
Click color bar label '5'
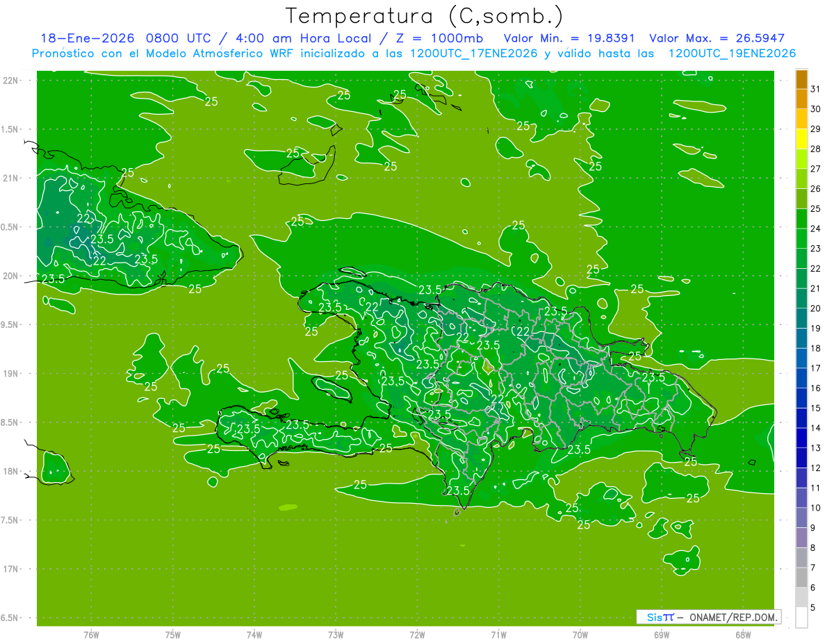pyautogui.click(x=813, y=608)
